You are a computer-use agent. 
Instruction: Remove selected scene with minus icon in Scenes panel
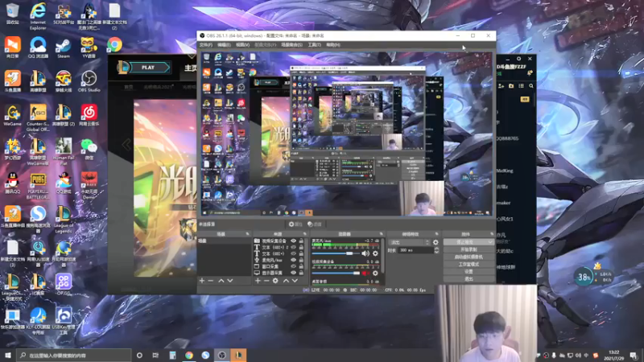click(211, 281)
